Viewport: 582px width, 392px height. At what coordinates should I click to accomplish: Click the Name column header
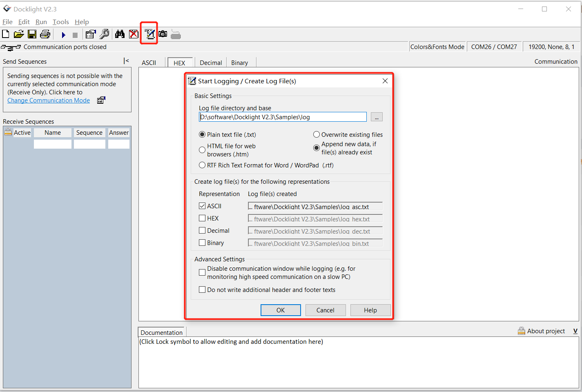pyautogui.click(x=53, y=132)
